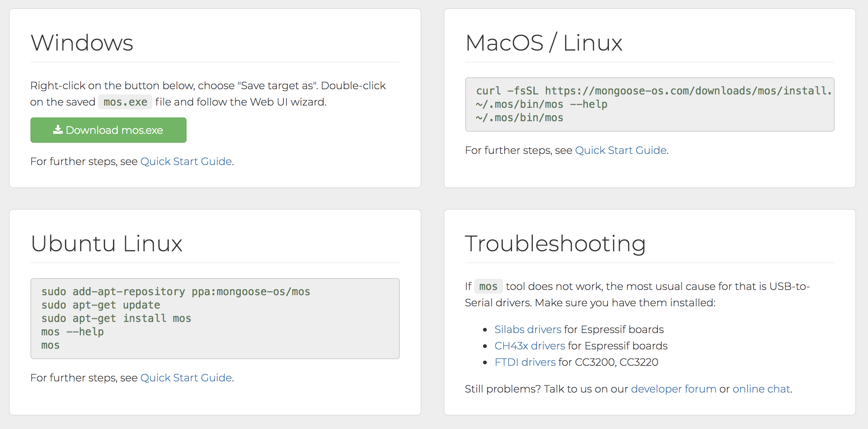Open Quick Start Guide link under Ubuntu Linux
868x429 pixels.
[187, 378]
